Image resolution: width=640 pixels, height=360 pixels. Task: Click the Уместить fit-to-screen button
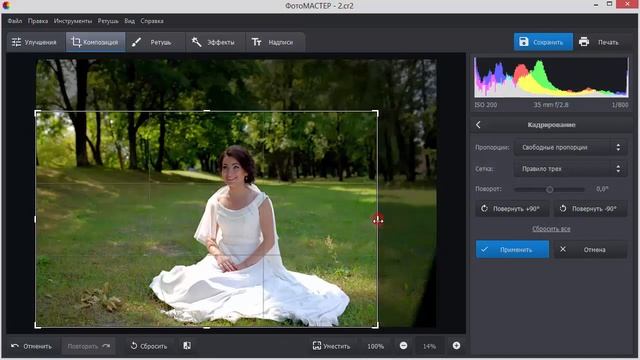pos(331,346)
